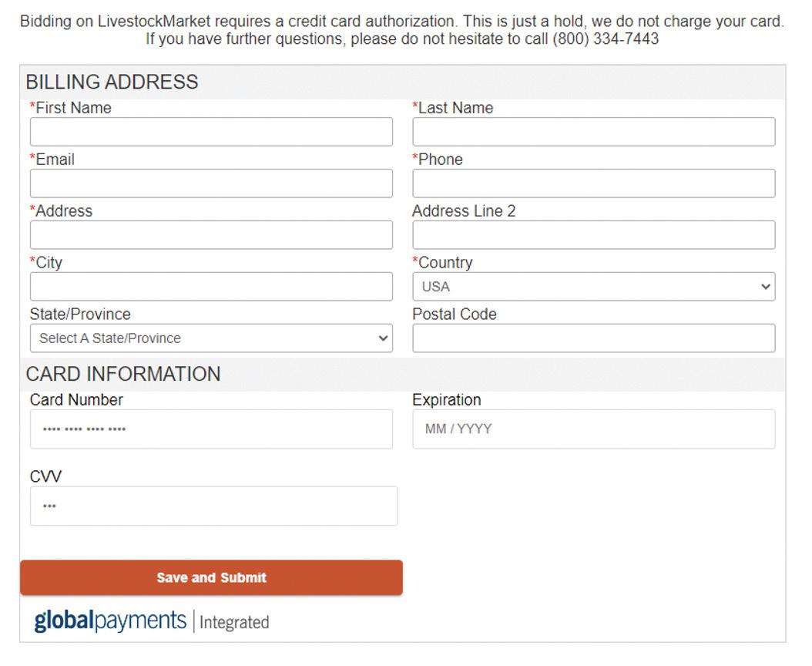The image size is (812, 666).
Task: Focus the Card Number field
Action: click(x=211, y=429)
